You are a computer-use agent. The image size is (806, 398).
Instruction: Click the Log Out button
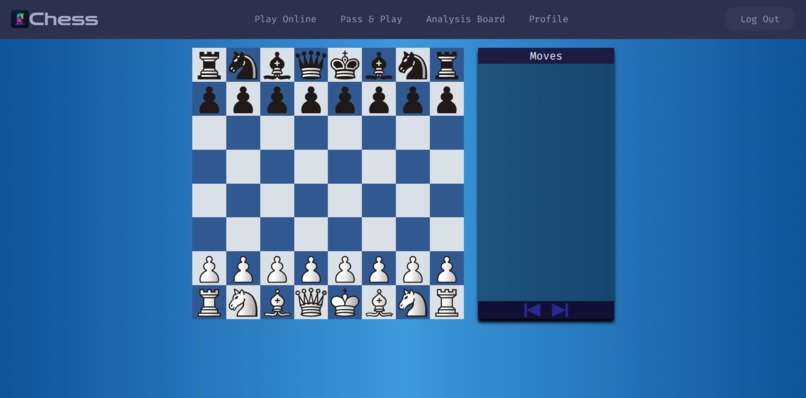tap(760, 19)
